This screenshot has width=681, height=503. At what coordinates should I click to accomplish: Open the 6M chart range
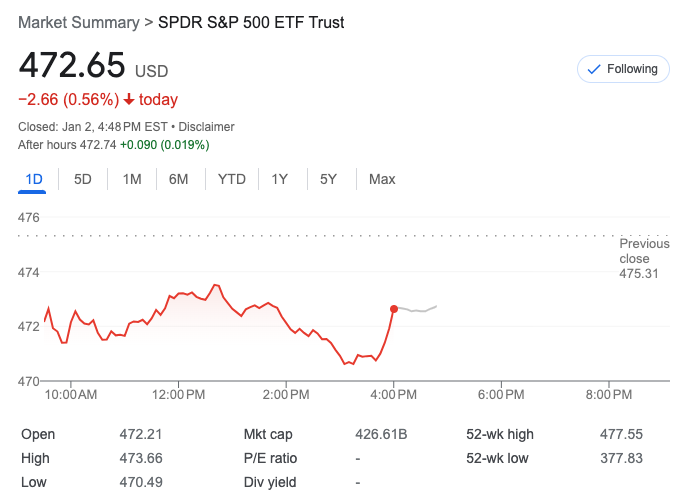[179, 179]
